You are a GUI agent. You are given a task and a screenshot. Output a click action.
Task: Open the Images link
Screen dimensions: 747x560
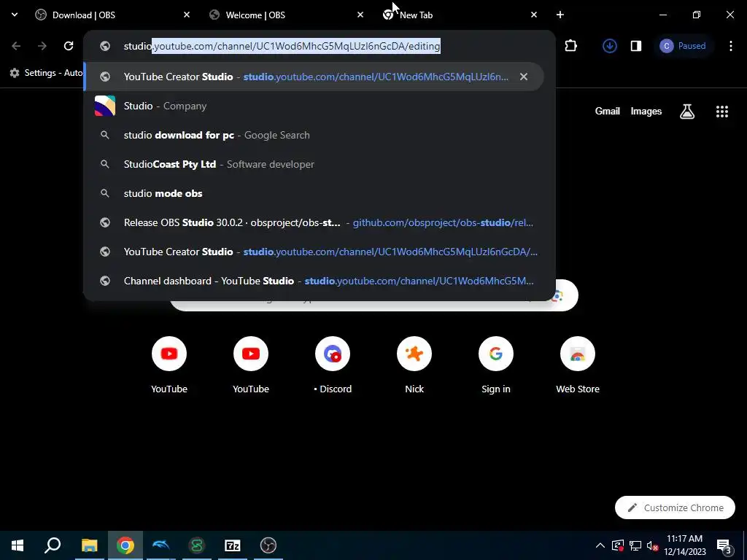pyautogui.click(x=646, y=111)
